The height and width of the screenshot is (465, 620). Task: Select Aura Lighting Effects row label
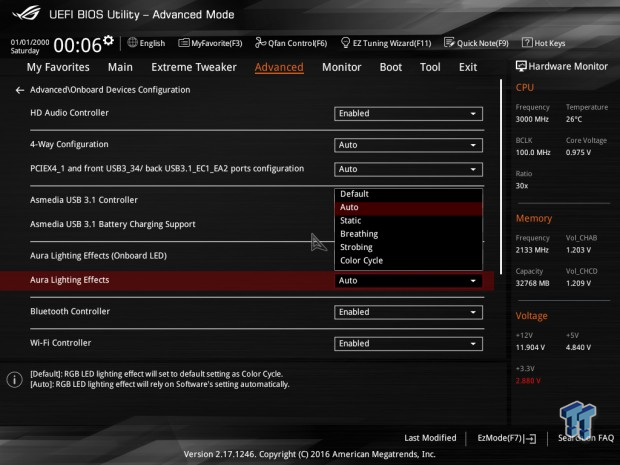tap(70, 280)
